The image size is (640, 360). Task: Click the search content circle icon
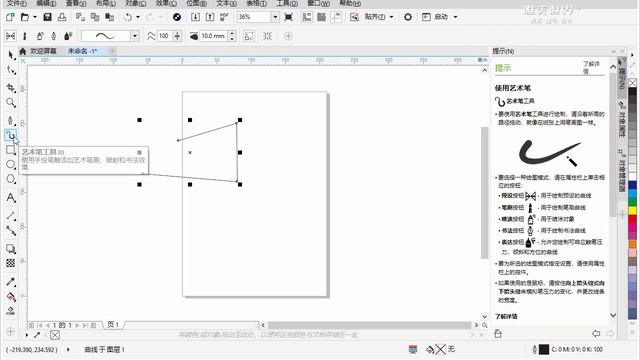[x=177, y=17]
